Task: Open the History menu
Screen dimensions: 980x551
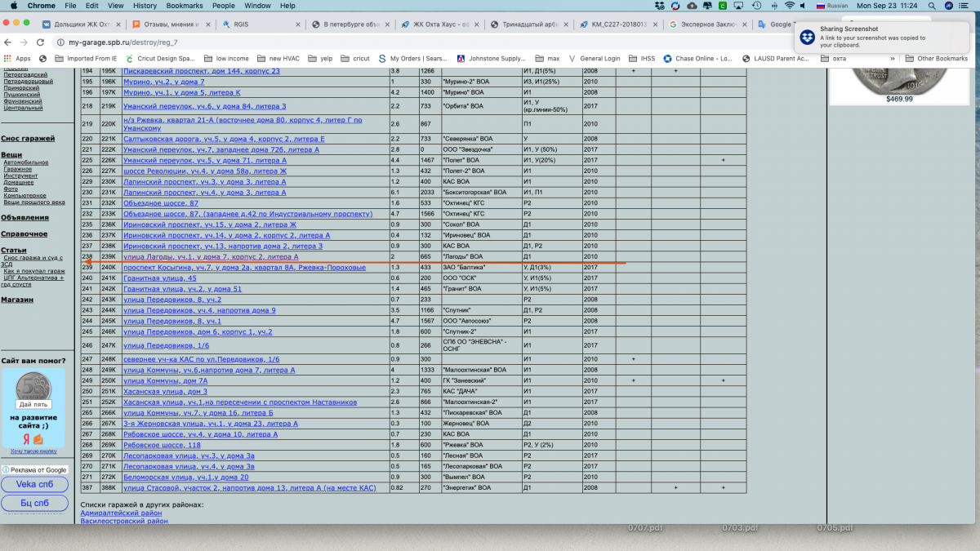Action: (145, 6)
